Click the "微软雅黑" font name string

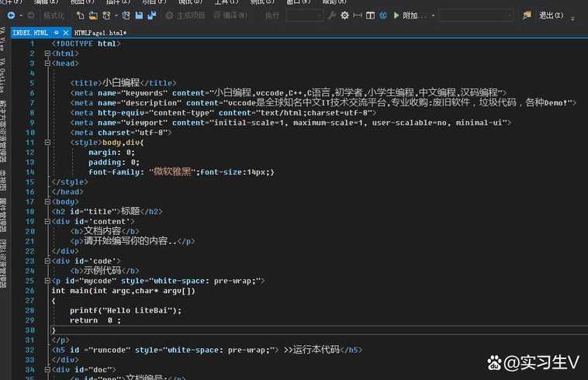coord(172,172)
